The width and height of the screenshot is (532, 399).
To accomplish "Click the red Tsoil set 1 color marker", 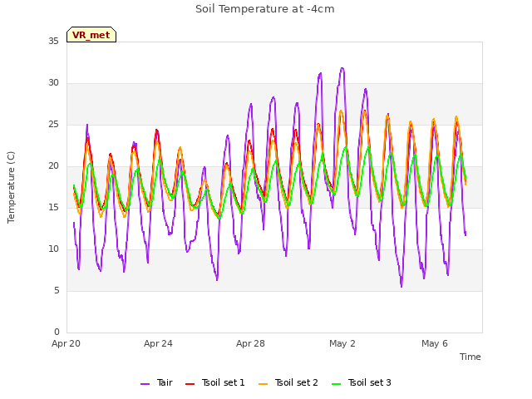I will click(190, 384).
